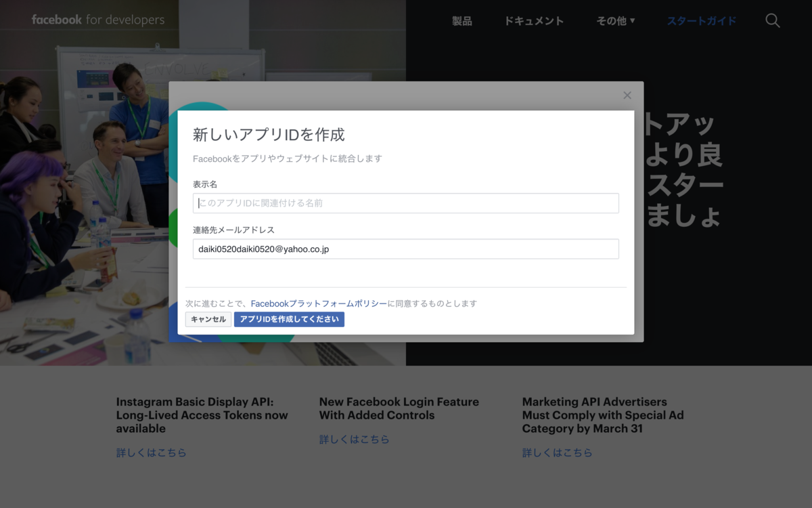Open the ドキュメント menu
812x508 pixels.
[534, 21]
